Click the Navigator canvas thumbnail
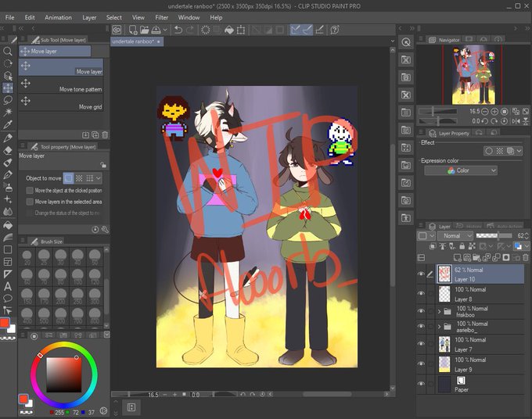Screen dimensions: 532x419 pos(473,75)
